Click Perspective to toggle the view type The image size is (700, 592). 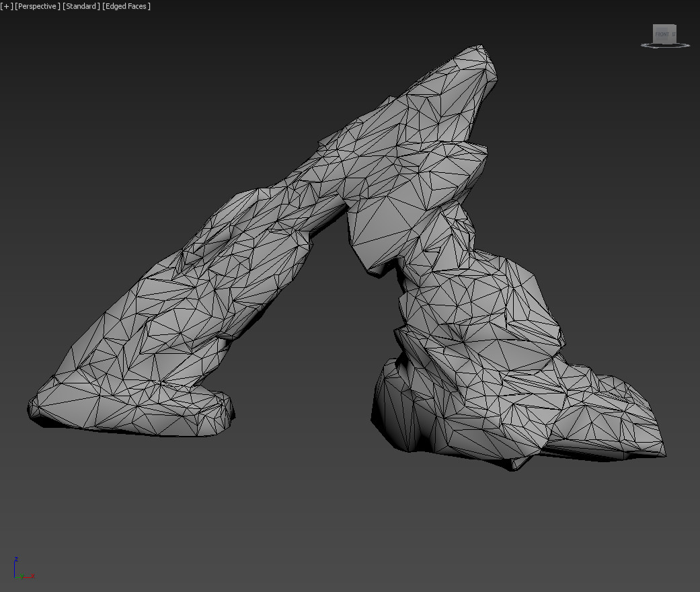click(x=37, y=6)
